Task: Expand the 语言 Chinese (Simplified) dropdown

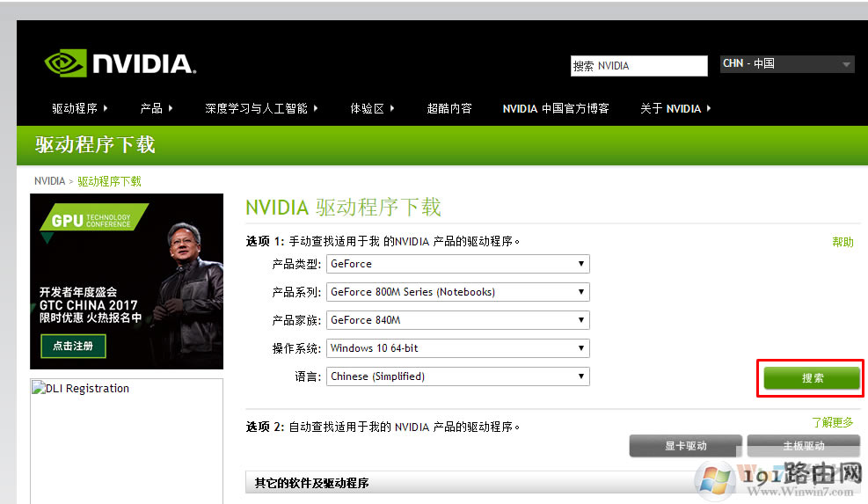Action: pos(458,376)
